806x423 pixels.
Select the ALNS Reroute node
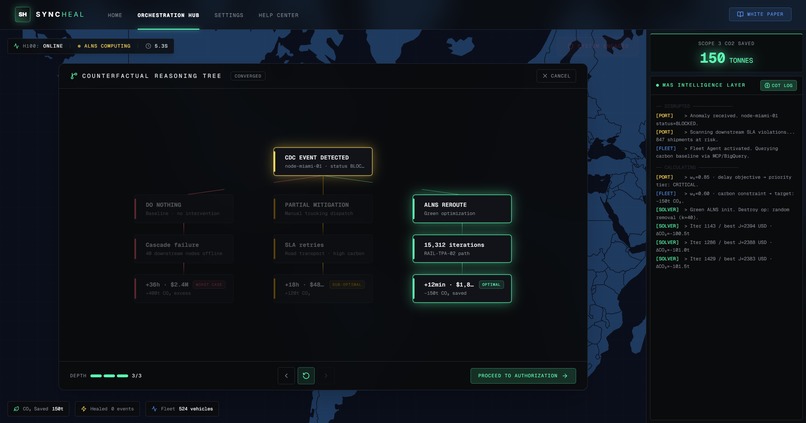[x=462, y=209]
